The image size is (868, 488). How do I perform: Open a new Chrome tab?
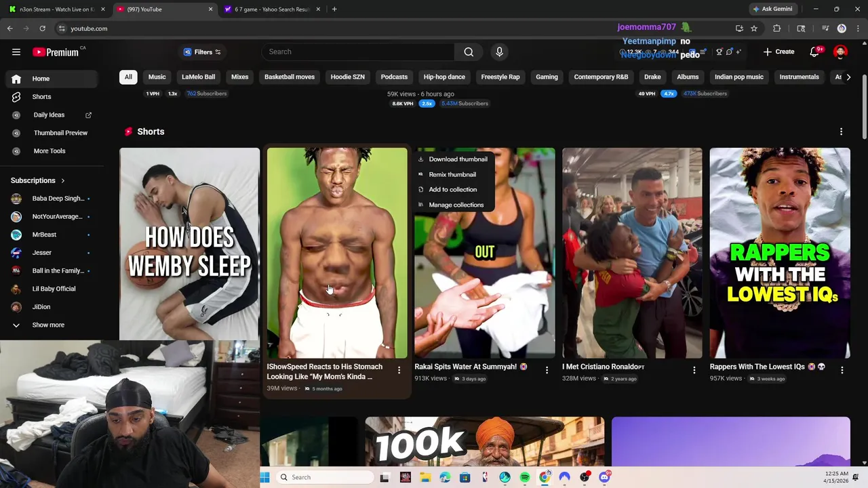(334, 9)
